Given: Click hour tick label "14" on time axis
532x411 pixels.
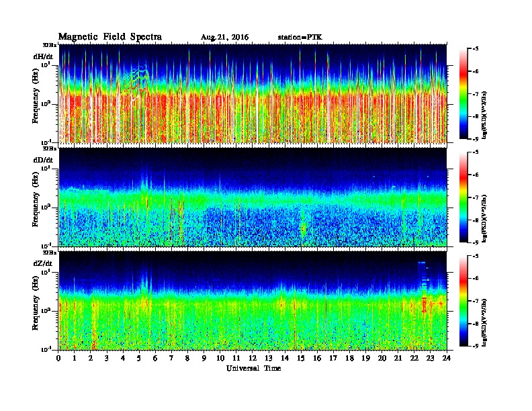Looking at the screenshot, I should (285, 358).
